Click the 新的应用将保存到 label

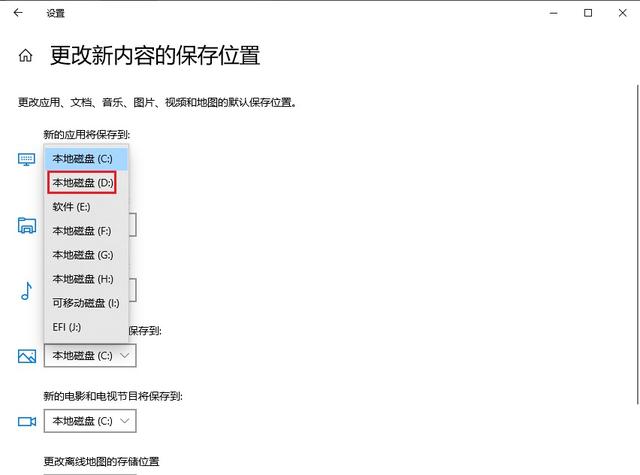[87, 134]
